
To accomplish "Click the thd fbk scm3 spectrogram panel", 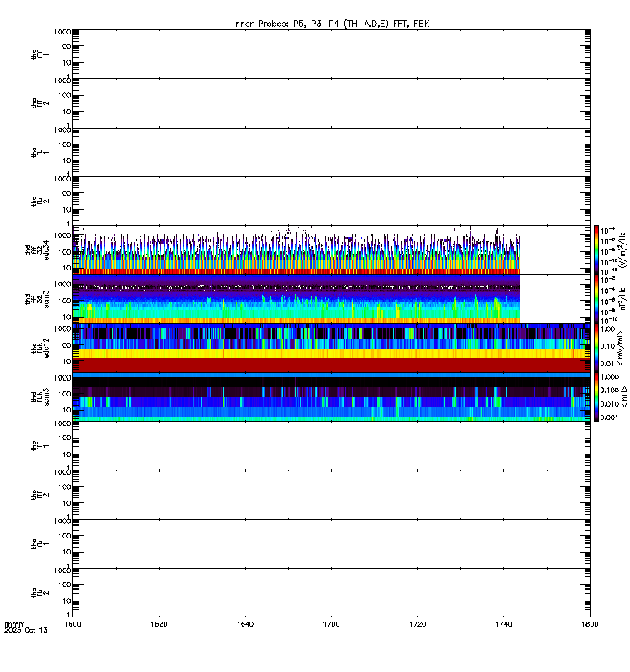I will point(331,396).
